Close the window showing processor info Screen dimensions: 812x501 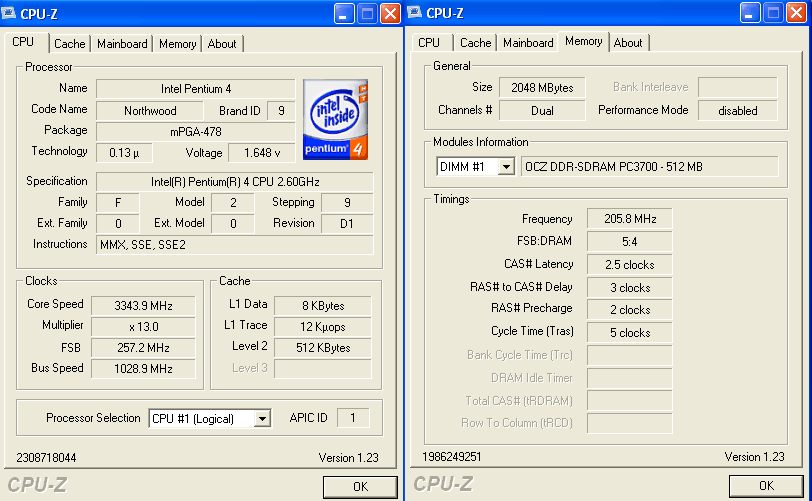click(390, 14)
